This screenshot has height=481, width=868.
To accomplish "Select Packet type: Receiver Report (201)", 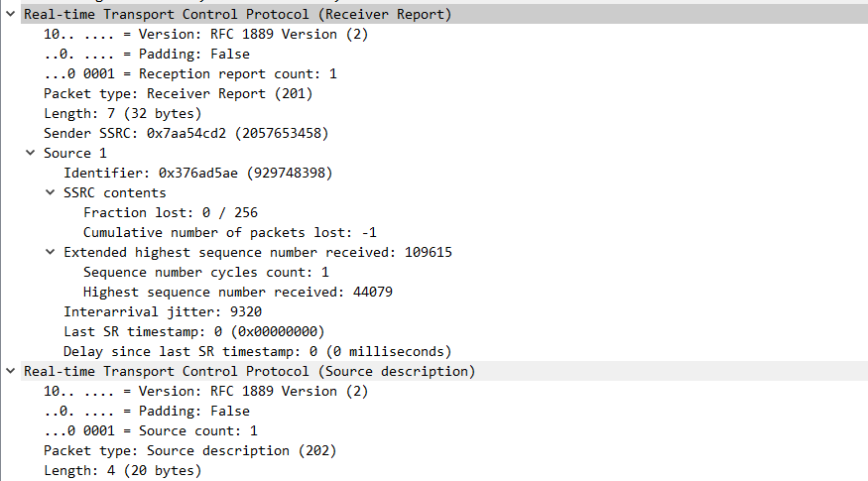I will click(x=179, y=93).
